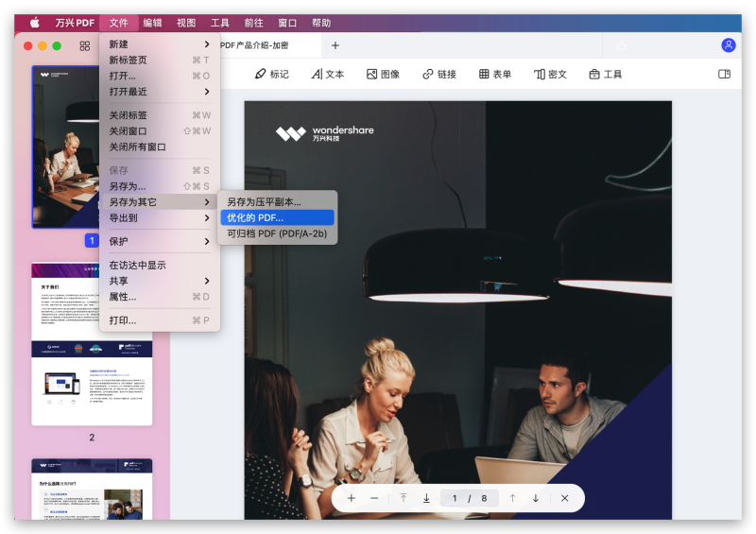Image resolution: width=756 pixels, height=534 pixels.
Task: Go to previous page arrow
Action: pyautogui.click(x=512, y=498)
